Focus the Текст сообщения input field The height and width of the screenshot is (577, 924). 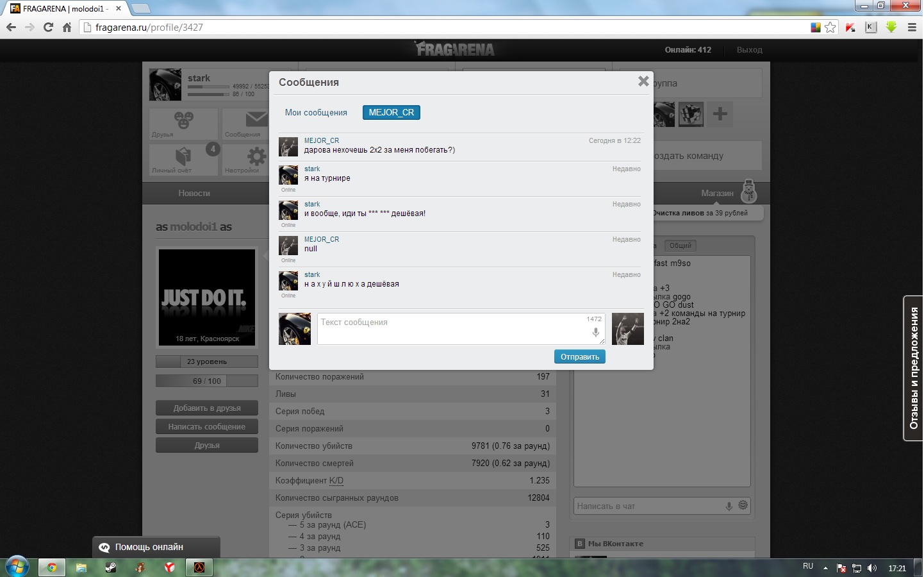click(x=461, y=329)
